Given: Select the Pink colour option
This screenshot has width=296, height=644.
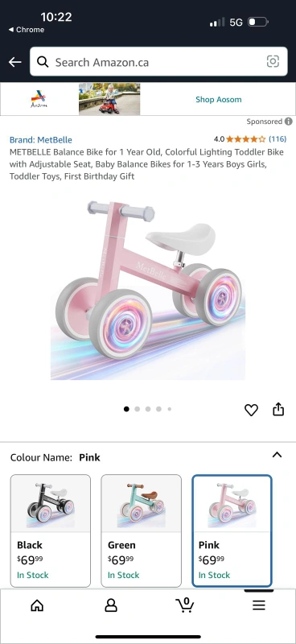Looking at the screenshot, I should [x=232, y=530].
